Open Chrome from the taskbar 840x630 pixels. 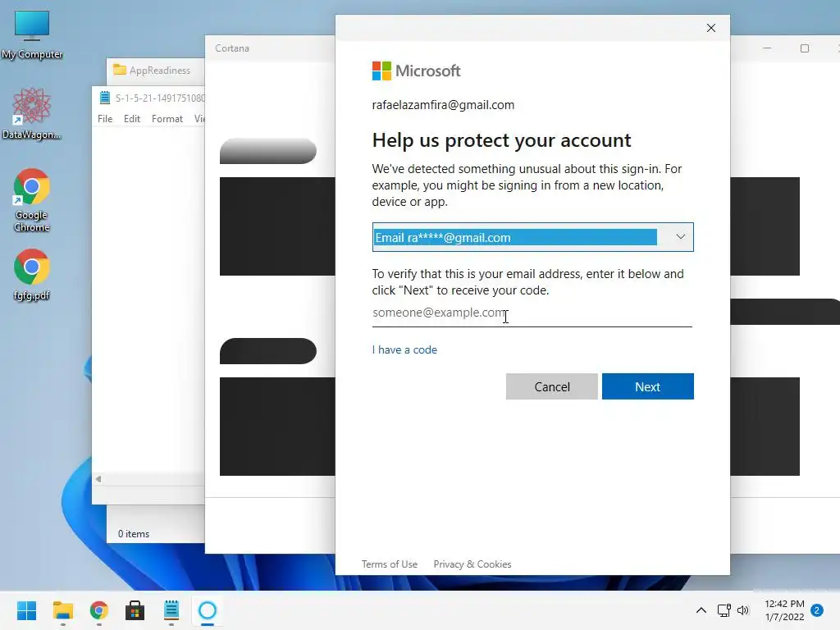point(99,610)
